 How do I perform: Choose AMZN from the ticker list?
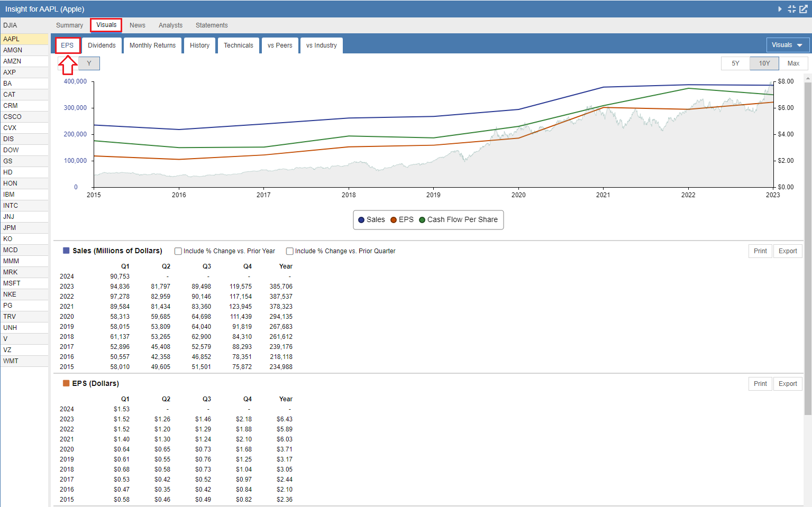24,61
